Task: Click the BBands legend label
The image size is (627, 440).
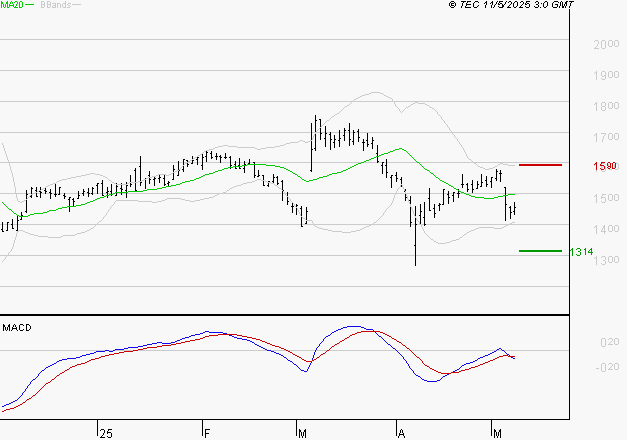Action: [55, 5]
